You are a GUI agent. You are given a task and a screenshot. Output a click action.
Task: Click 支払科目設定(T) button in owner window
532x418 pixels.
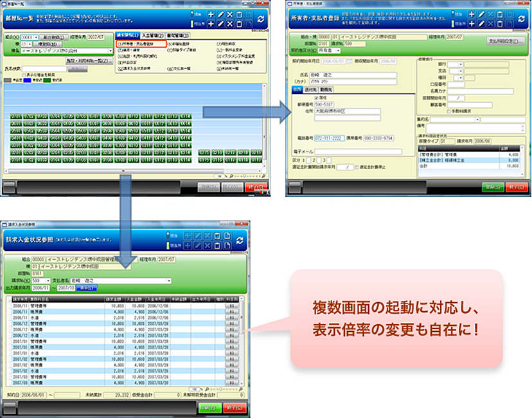click(506, 41)
